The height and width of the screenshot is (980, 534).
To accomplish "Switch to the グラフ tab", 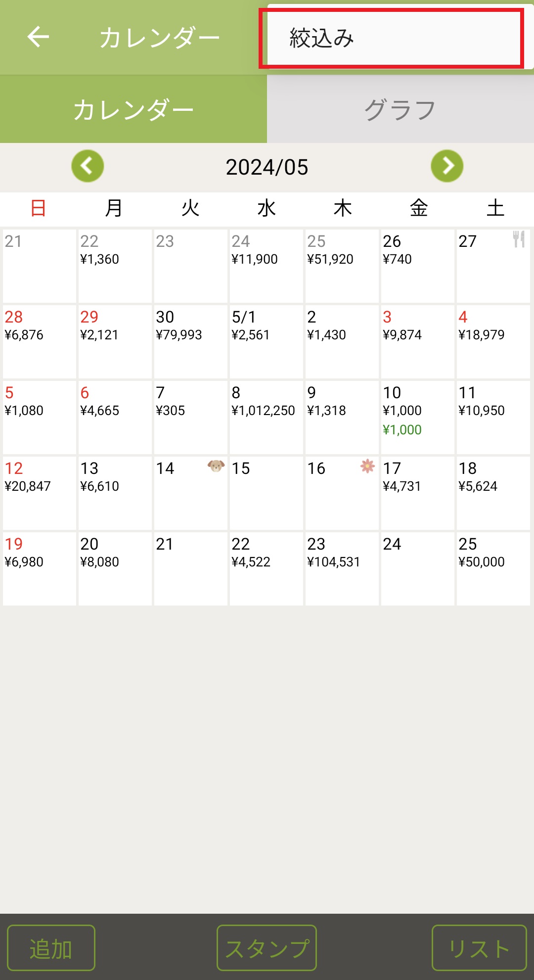I will pyautogui.click(x=400, y=109).
